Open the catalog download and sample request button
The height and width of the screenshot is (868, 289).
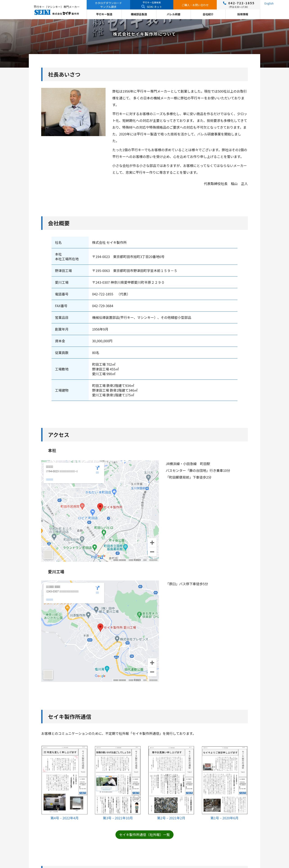click(x=108, y=5)
